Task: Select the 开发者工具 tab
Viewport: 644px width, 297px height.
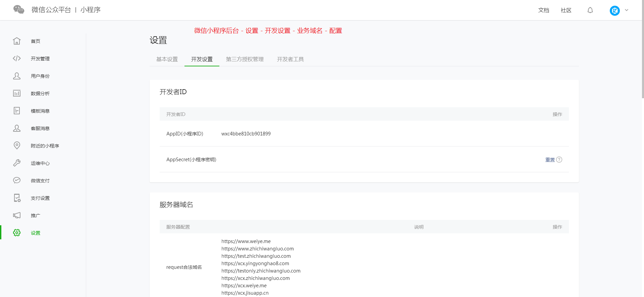Action: [290, 59]
